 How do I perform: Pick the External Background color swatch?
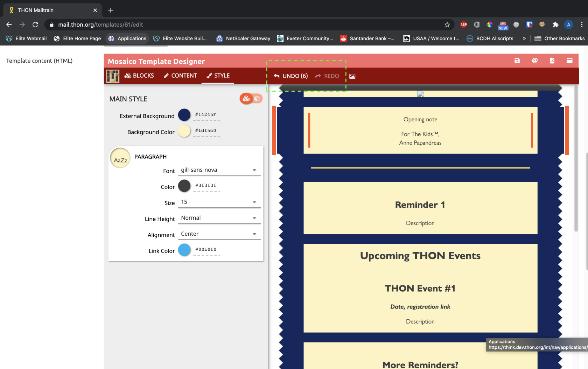click(x=184, y=115)
